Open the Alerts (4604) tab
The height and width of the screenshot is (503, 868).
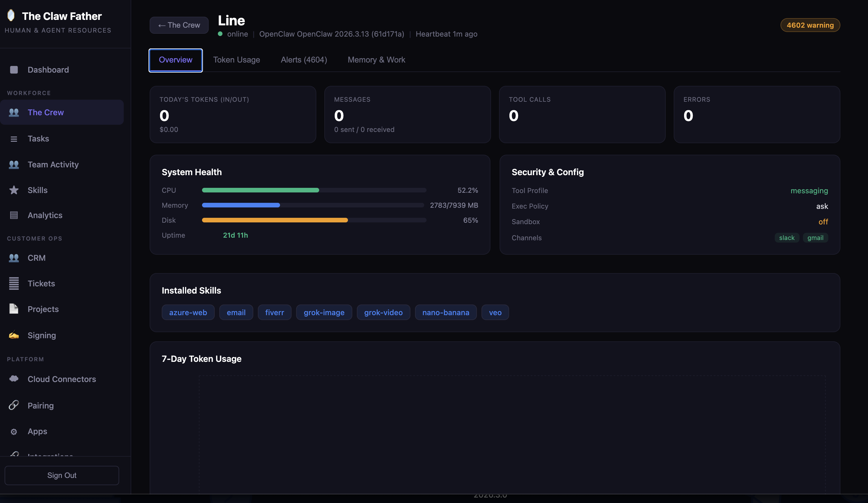pos(303,60)
